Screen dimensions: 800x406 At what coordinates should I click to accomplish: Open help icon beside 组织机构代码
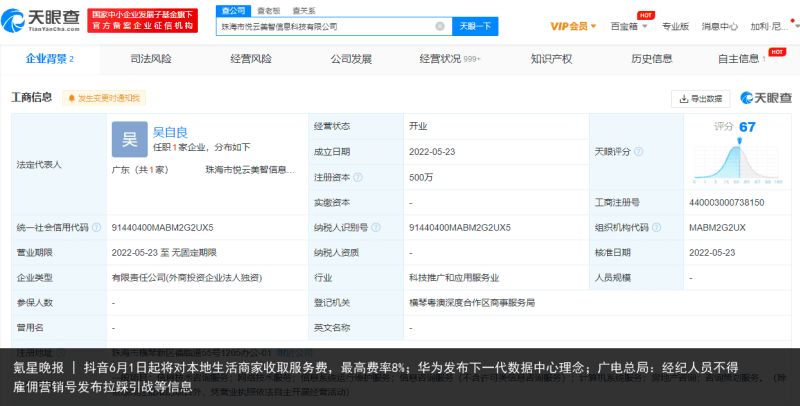point(656,227)
